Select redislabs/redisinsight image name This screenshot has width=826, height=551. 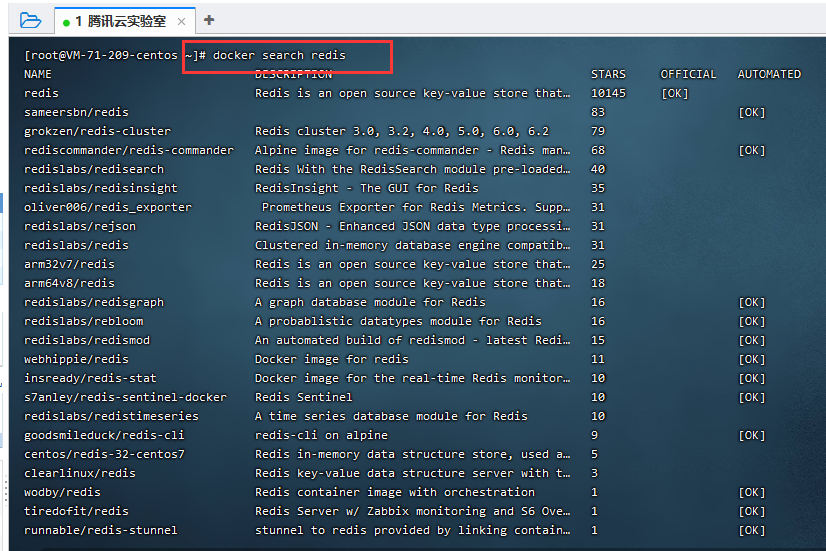click(x=101, y=188)
